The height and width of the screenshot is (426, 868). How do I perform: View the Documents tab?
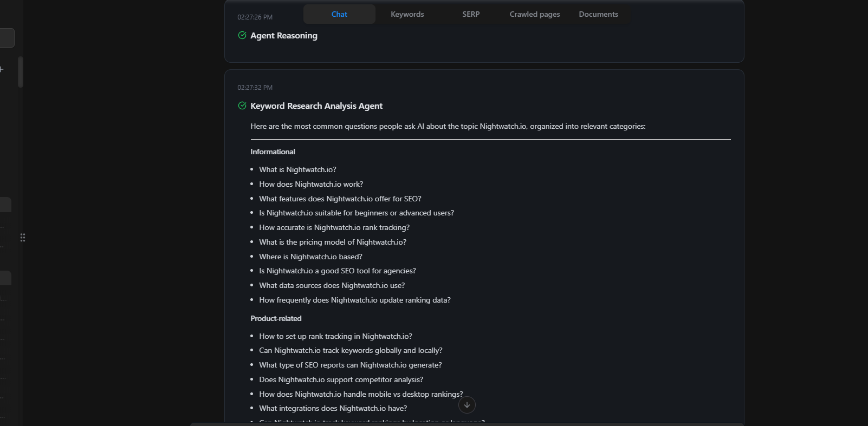click(x=598, y=14)
